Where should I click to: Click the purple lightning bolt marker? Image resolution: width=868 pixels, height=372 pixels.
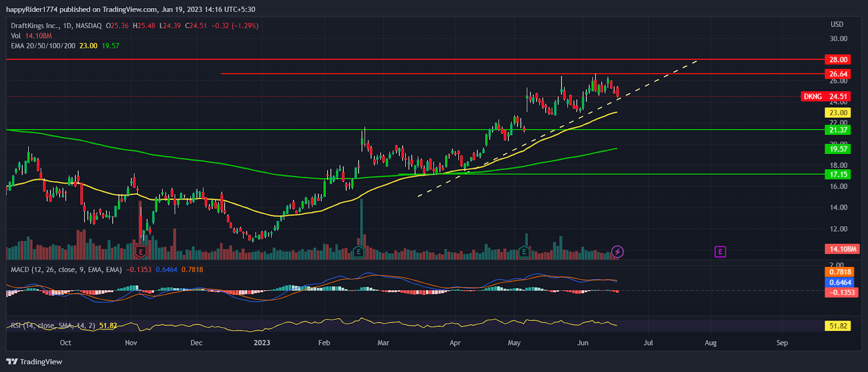click(x=617, y=252)
